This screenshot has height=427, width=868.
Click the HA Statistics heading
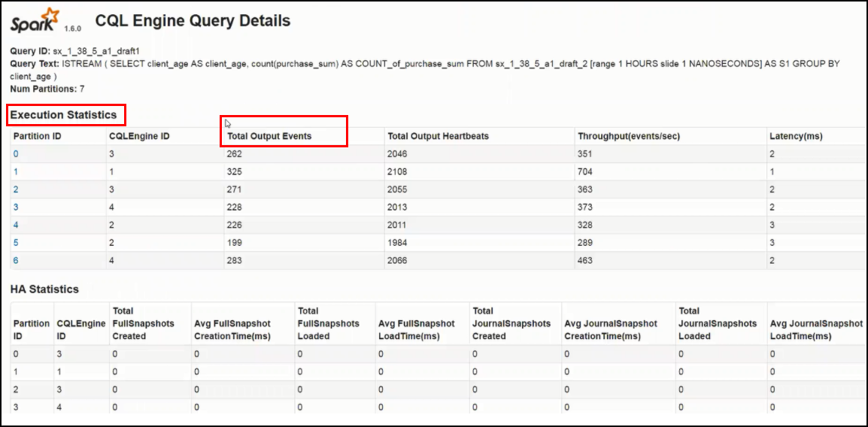44,289
